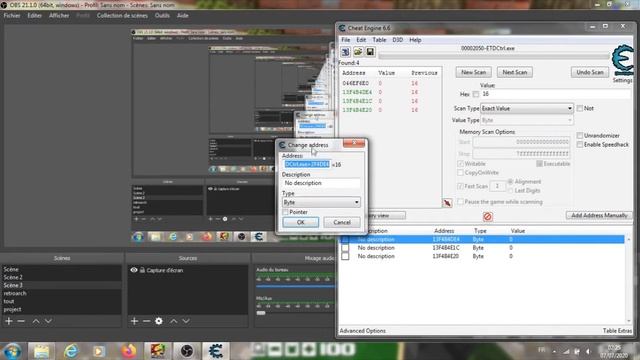The width and height of the screenshot is (640, 360).
Task: Open media player taskbar icon
Action: (x=99, y=351)
